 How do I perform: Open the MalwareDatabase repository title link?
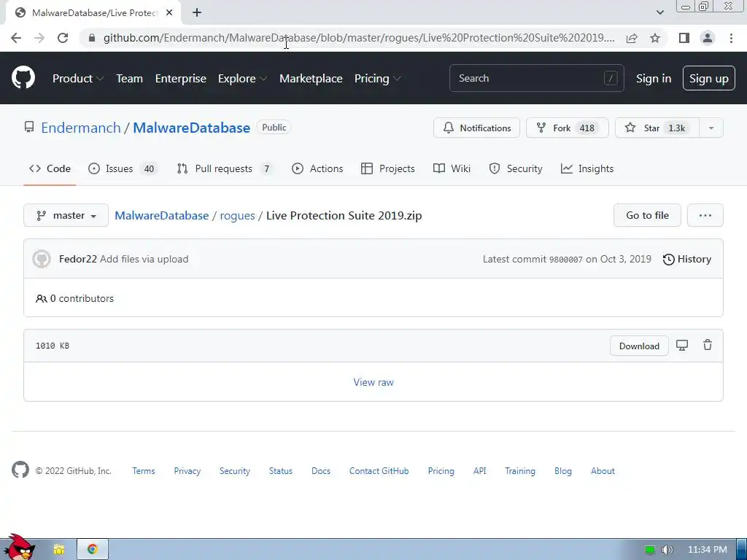pos(192,128)
